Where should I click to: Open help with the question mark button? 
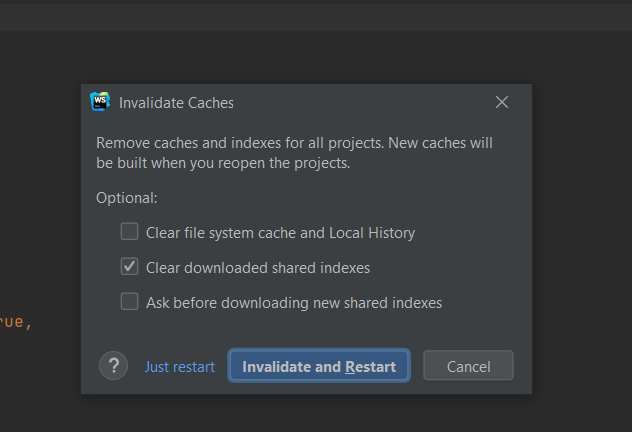tap(113, 366)
